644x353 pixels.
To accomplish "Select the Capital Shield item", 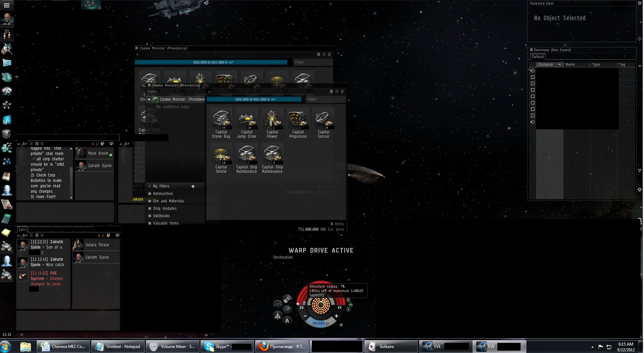I will coord(221,158).
